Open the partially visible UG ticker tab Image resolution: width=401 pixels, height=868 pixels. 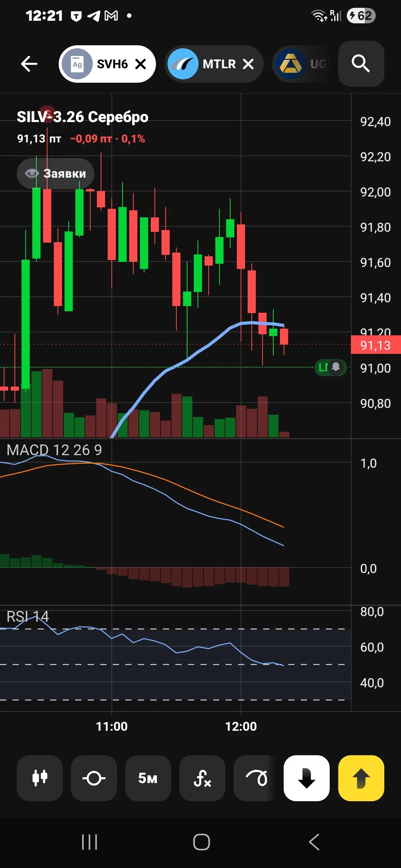click(x=301, y=64)
